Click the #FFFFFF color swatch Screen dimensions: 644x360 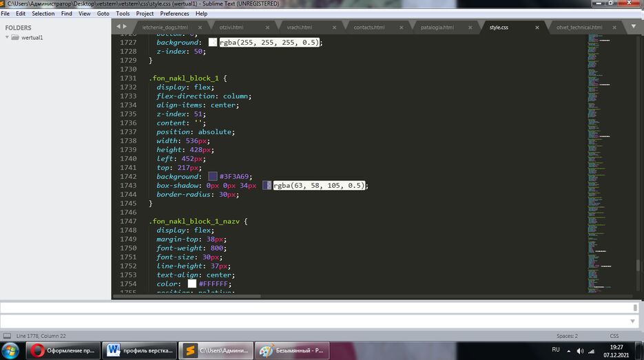(x=191, y=284)
